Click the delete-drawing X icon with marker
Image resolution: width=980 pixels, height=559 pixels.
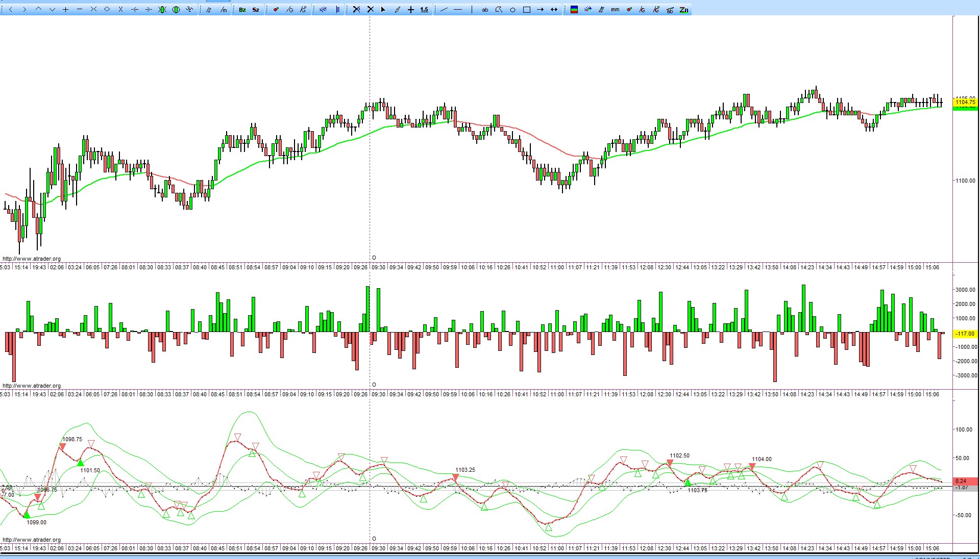(357, 9)
